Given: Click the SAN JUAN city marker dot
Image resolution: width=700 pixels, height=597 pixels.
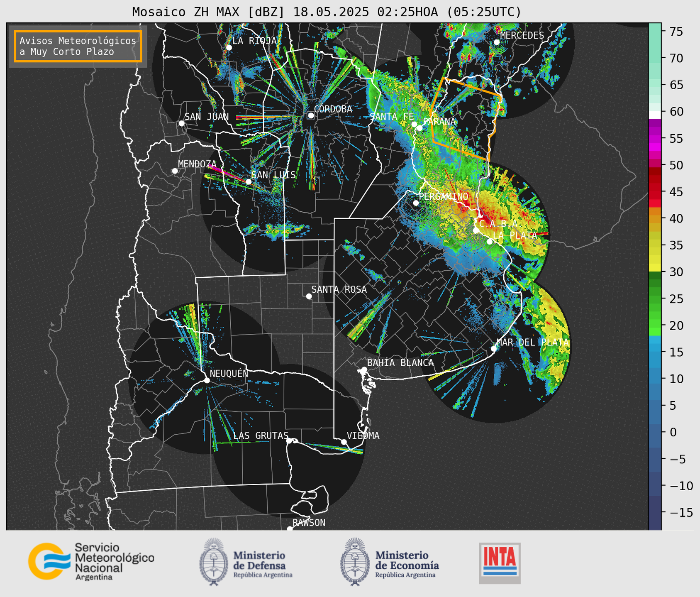Looking at the screenshot, I should point(181,123).
